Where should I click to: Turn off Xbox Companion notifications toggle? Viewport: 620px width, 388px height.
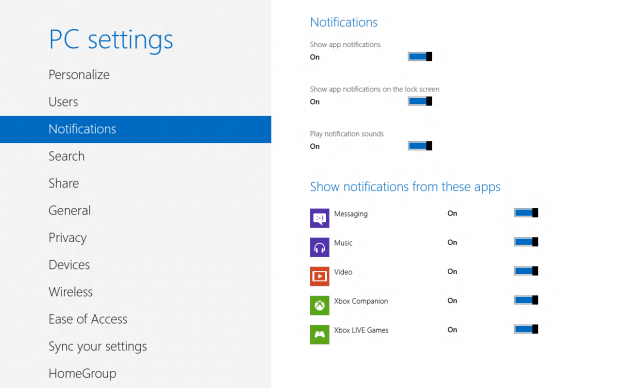526,300
